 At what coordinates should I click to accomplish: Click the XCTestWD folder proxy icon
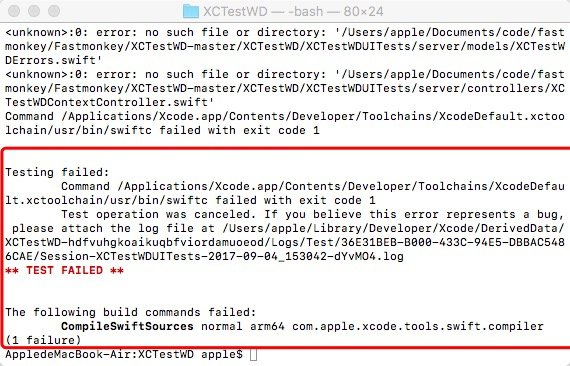pos(191,11)
